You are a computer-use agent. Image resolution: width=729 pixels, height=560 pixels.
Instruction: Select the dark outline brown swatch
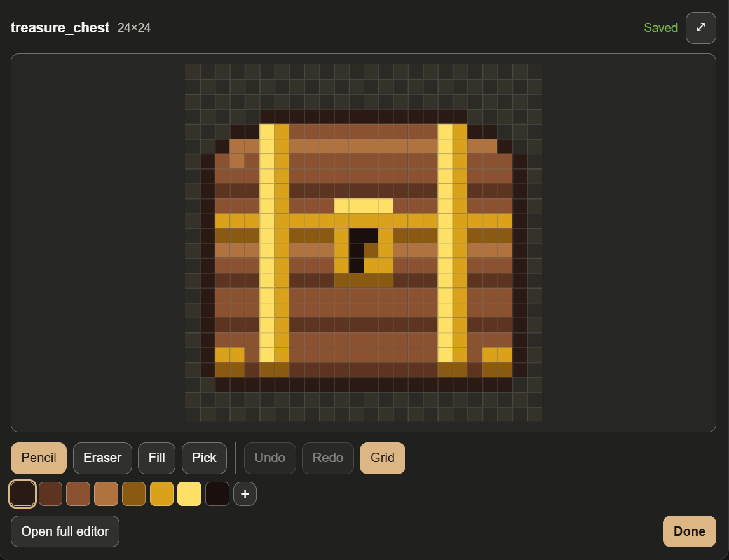click(23, 494)
